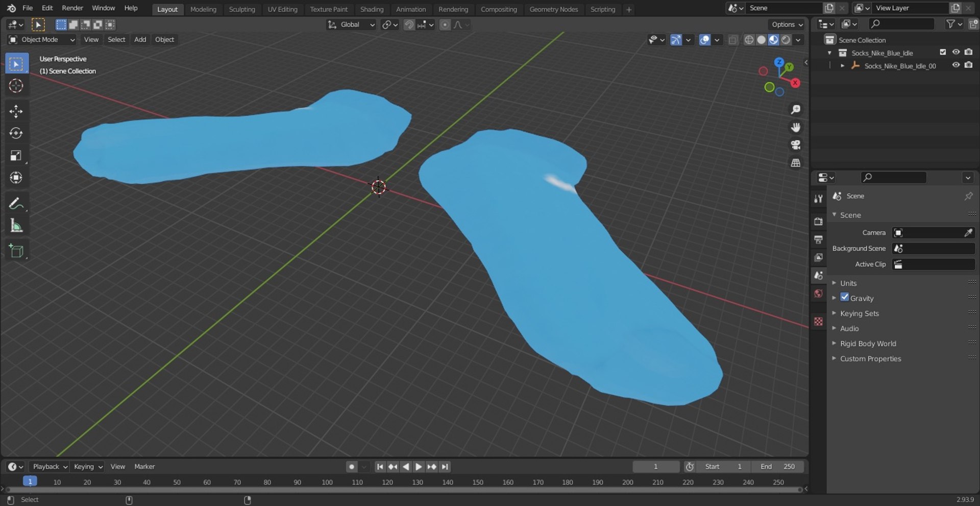Disable Socks_Nike_Blue_Idle_00 in renders

[x=968, y=65]
